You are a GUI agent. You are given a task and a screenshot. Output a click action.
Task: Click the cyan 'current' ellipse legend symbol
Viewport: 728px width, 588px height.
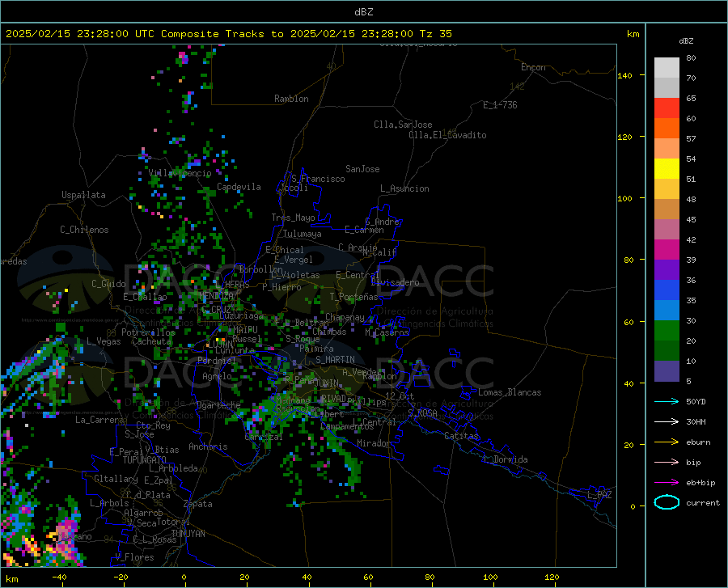point(667,502)
